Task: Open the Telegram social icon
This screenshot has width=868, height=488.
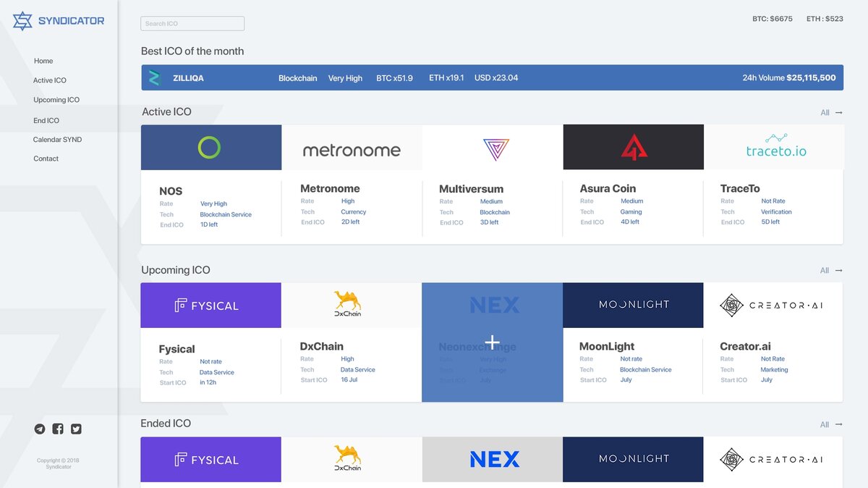Action: click(x=40, y=429)
